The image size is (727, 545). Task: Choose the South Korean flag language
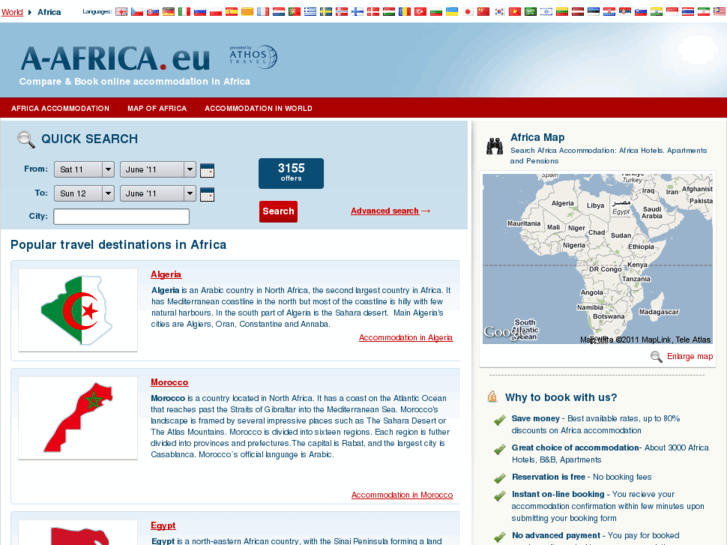(x=500, y=12)
